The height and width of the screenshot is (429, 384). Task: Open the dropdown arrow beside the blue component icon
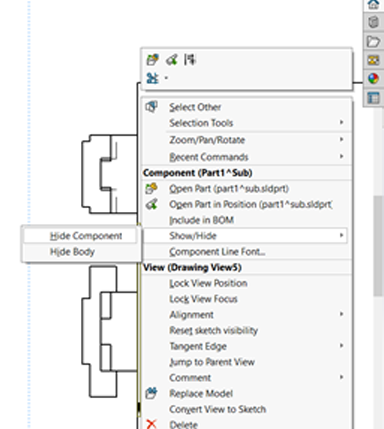coord(166,78)
